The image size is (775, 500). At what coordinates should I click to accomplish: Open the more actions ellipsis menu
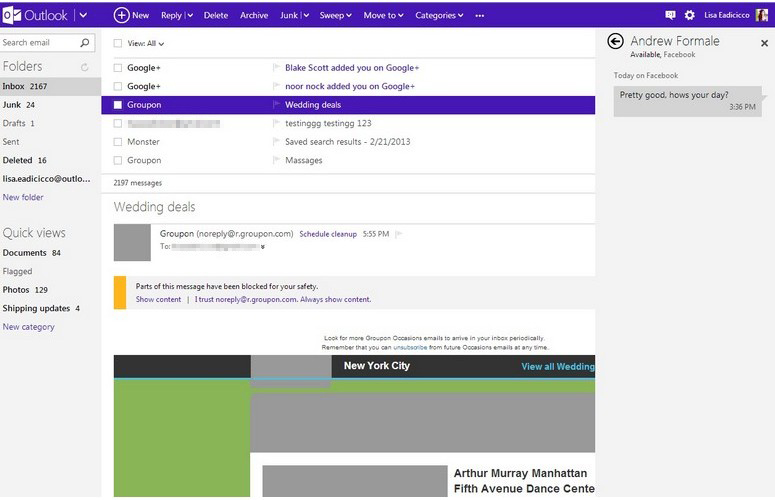[x=479, y=15]
